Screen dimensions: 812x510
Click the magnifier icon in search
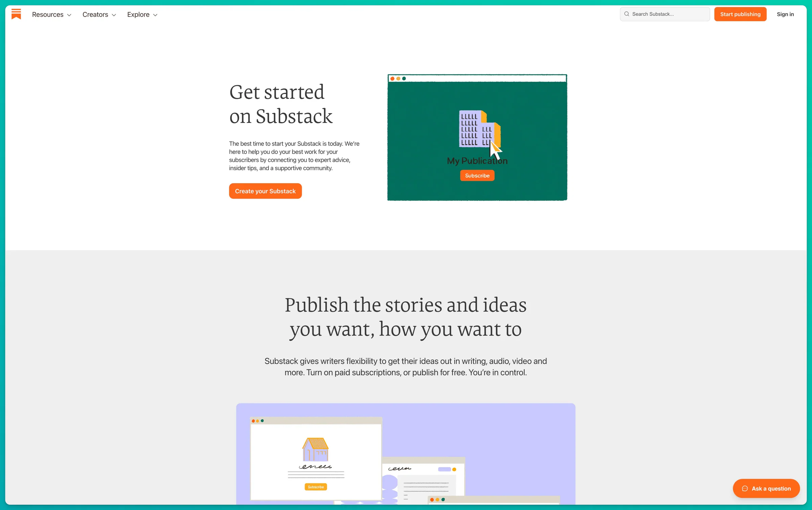pyautogui.click(x=627, y=14)
